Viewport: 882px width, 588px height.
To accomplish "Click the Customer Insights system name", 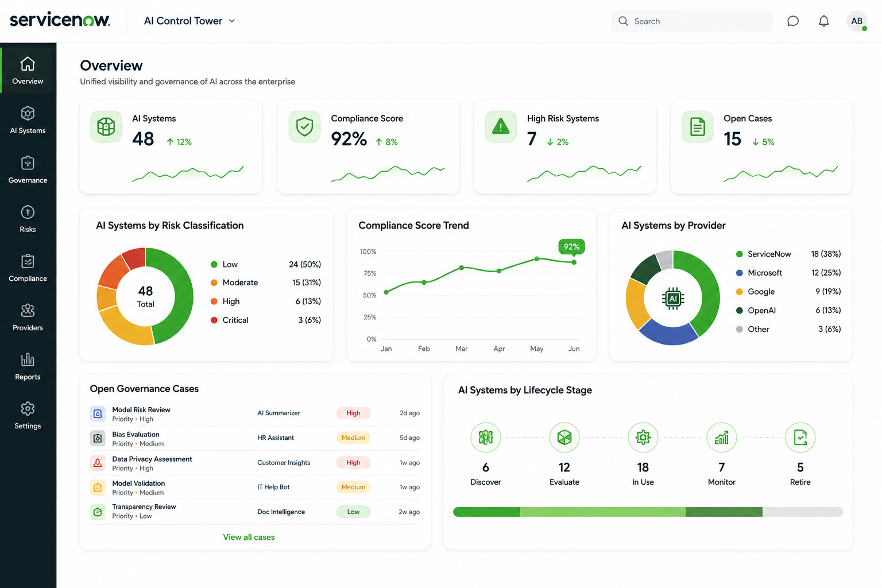I will click(x=284, y=463).
